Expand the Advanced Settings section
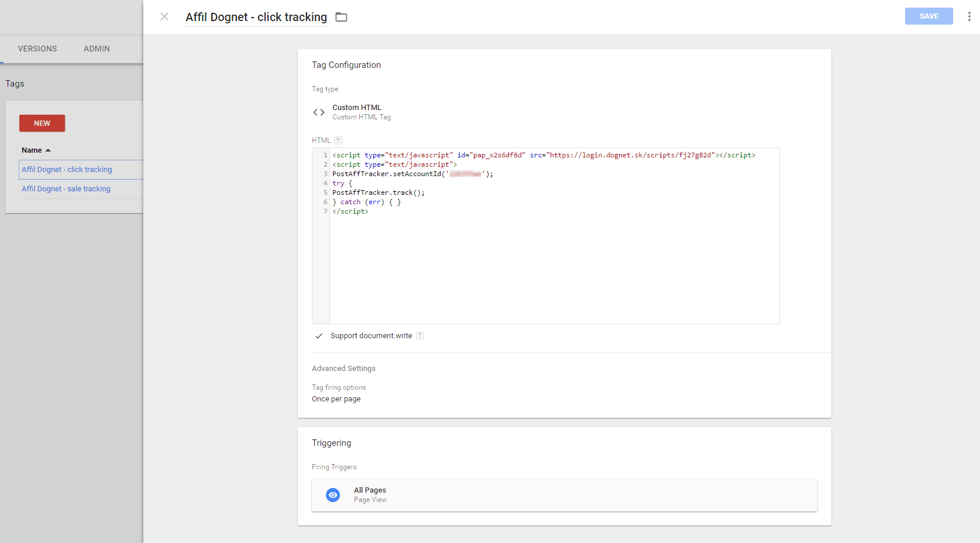This screenshot has height=543, width=980. click(343, 369)
